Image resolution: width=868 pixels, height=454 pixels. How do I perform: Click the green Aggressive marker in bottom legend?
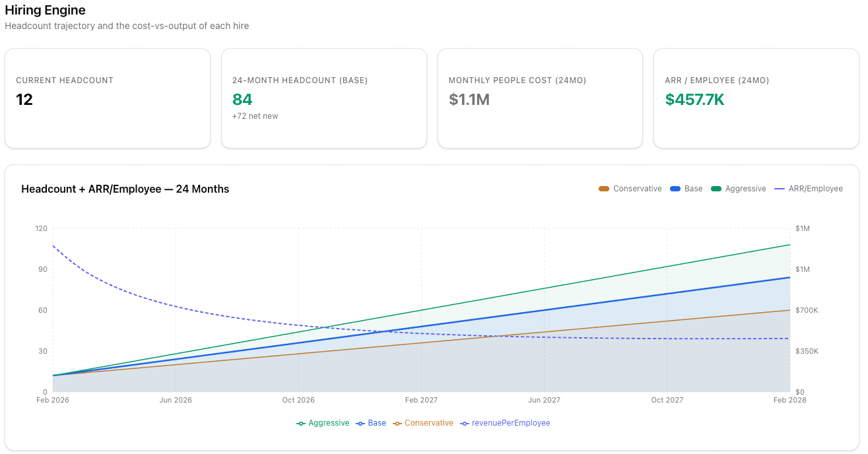[x=301, y=423]
